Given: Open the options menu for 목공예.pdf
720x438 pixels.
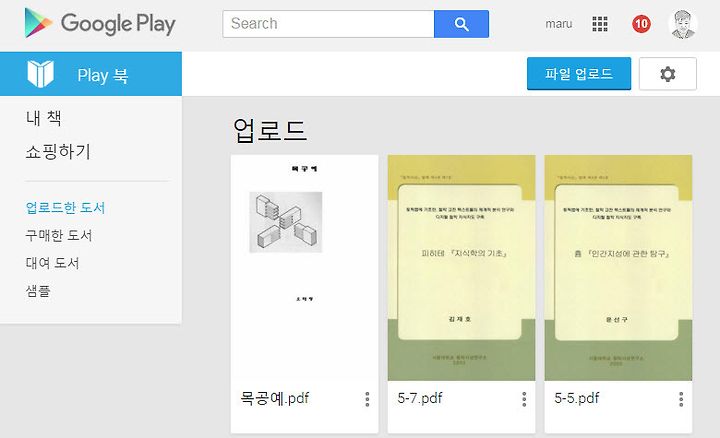Looking at the screenshot, I should point(367,399).
